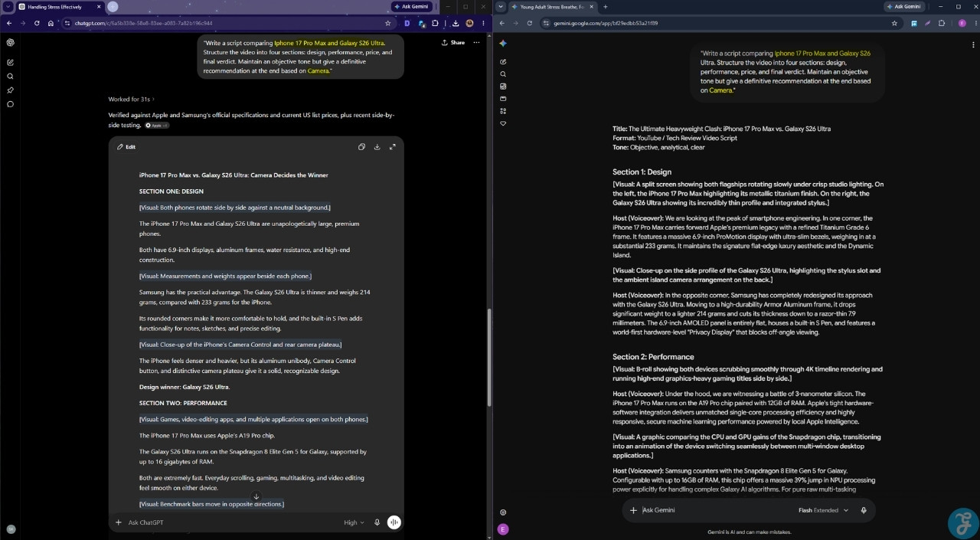Open tab search dropdown in right browser

[x=500, y=7]
